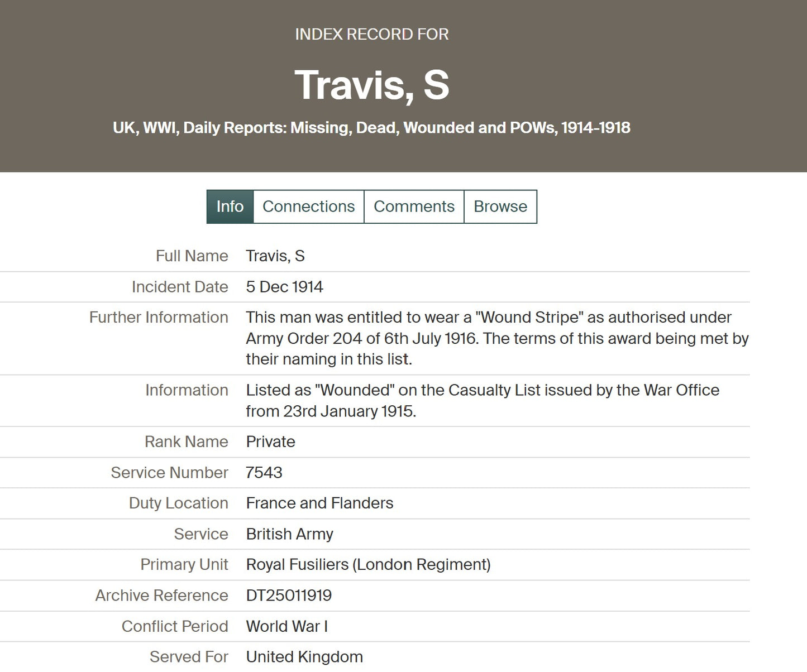Click the Full Name value "Travis, S"
The width and height of the screenshot is (807, 672).
275,256
